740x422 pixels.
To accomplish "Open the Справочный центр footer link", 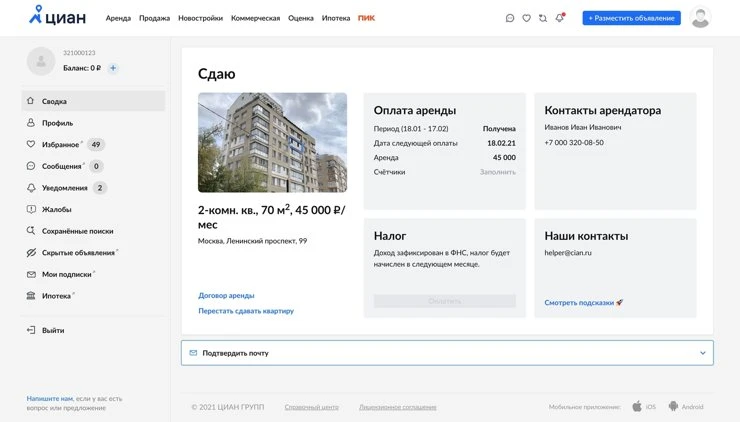I will 311,407.
